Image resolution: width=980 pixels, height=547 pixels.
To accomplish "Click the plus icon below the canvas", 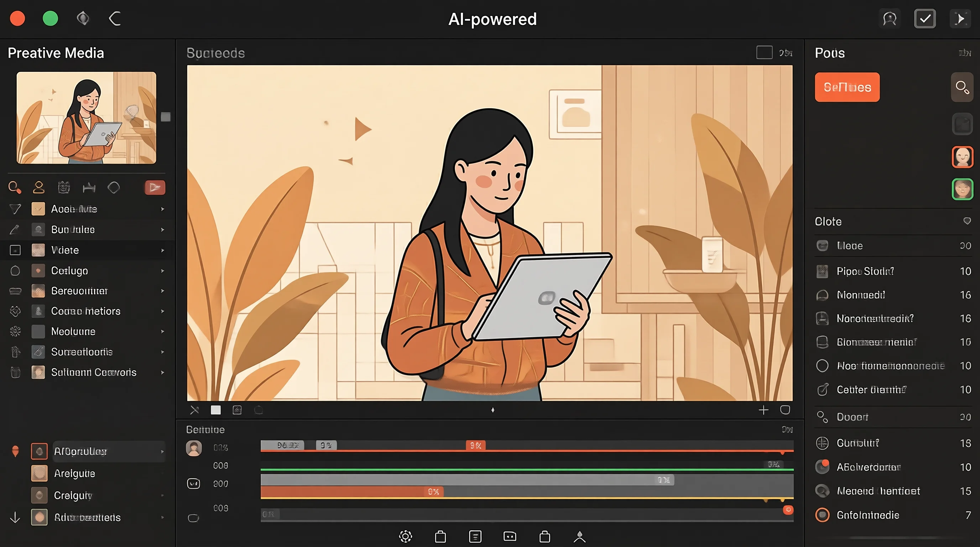I will (x=763, y=410).
